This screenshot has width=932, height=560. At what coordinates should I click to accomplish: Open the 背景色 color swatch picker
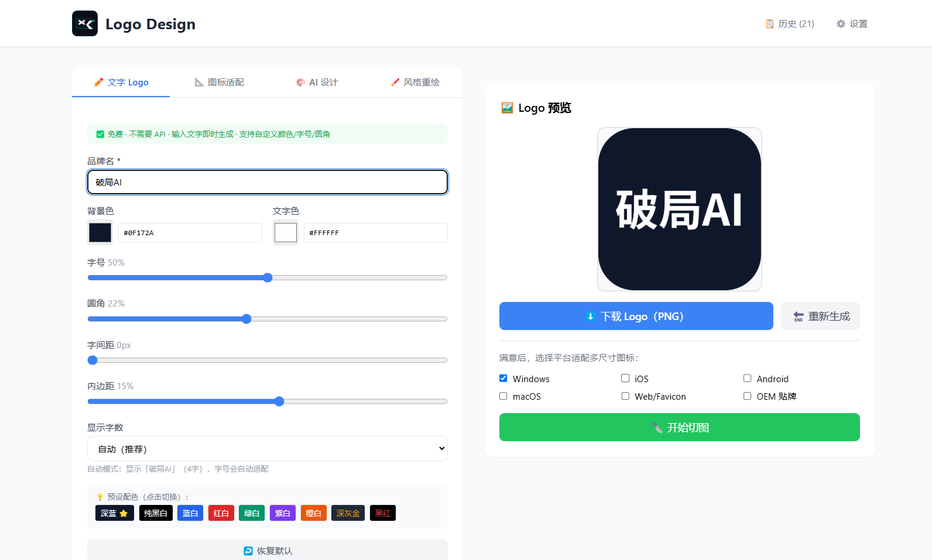coord(100,232)
